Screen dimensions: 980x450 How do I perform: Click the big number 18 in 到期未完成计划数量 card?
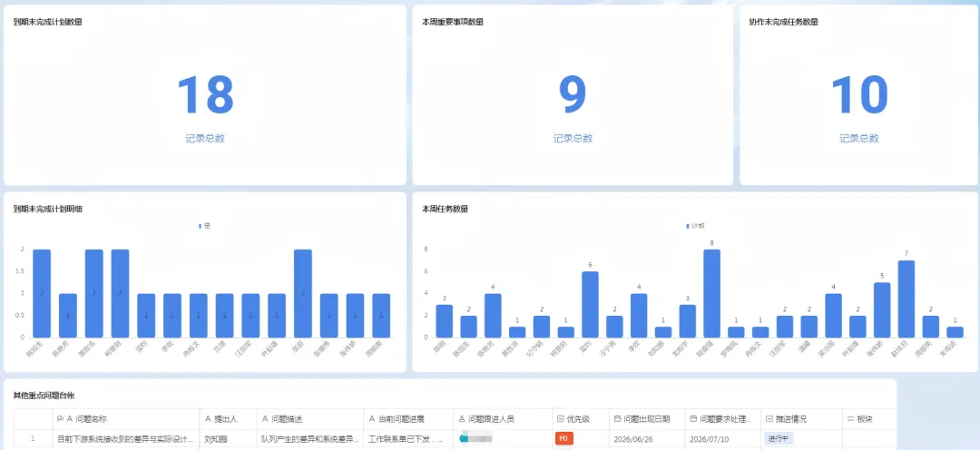tap(205, 95)
